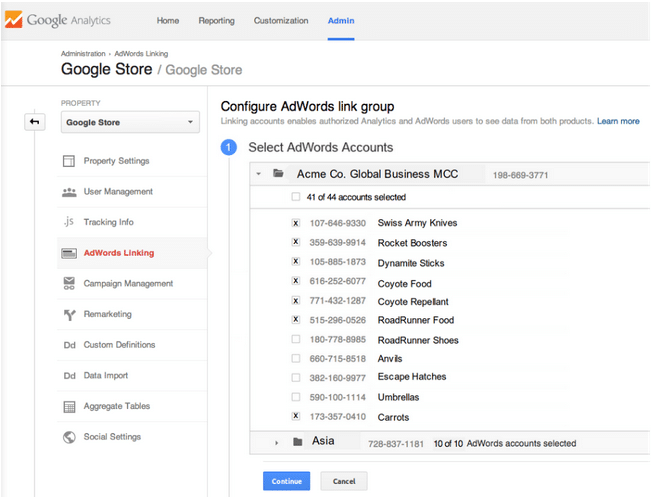Click the Social Settings globe icon
This screenshot has height=498, width=654.
pos(69,437)
